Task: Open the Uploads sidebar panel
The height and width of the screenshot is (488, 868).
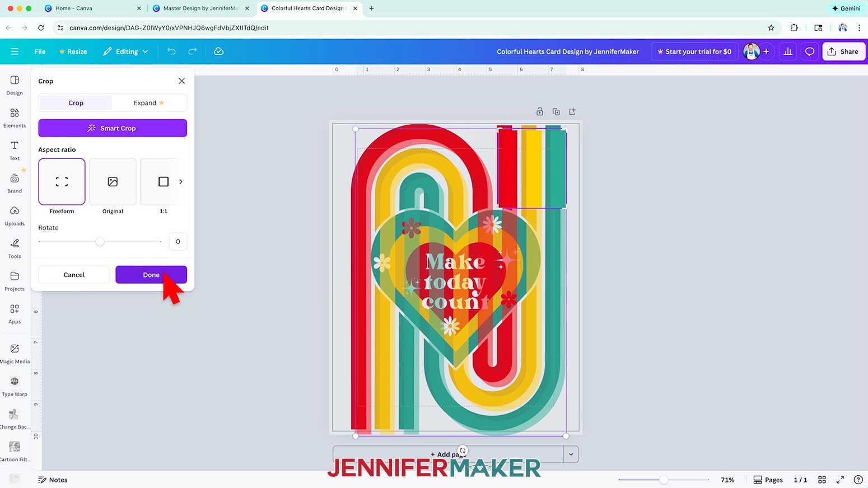Action: pyautogui.click(x=15, y=215)
